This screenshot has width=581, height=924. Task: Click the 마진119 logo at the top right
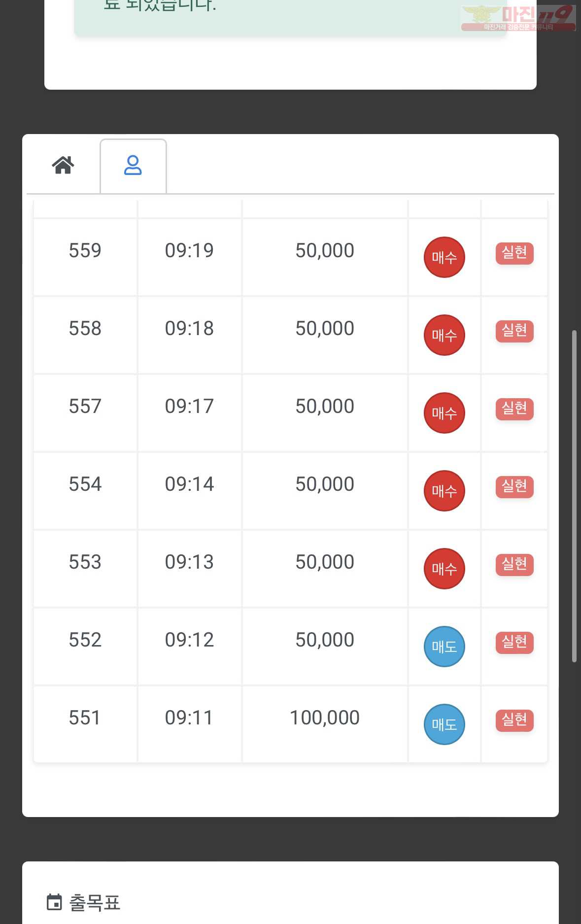tap(518, 18)
